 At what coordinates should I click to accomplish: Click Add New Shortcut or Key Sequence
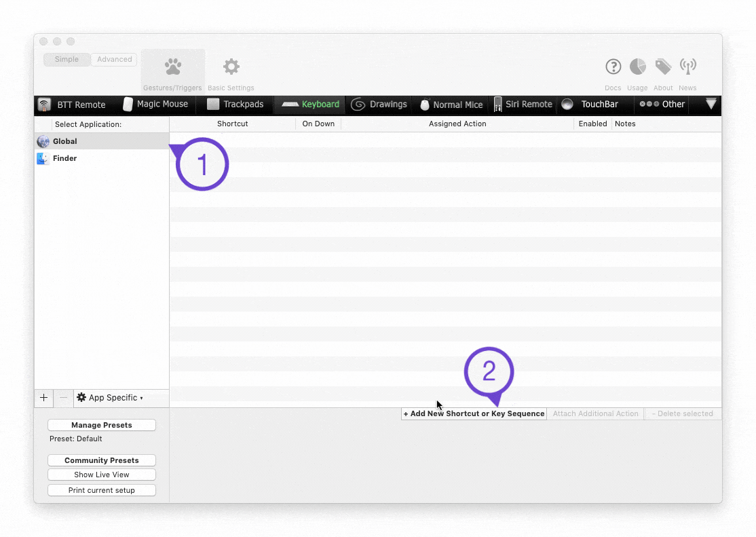point(474,413)
